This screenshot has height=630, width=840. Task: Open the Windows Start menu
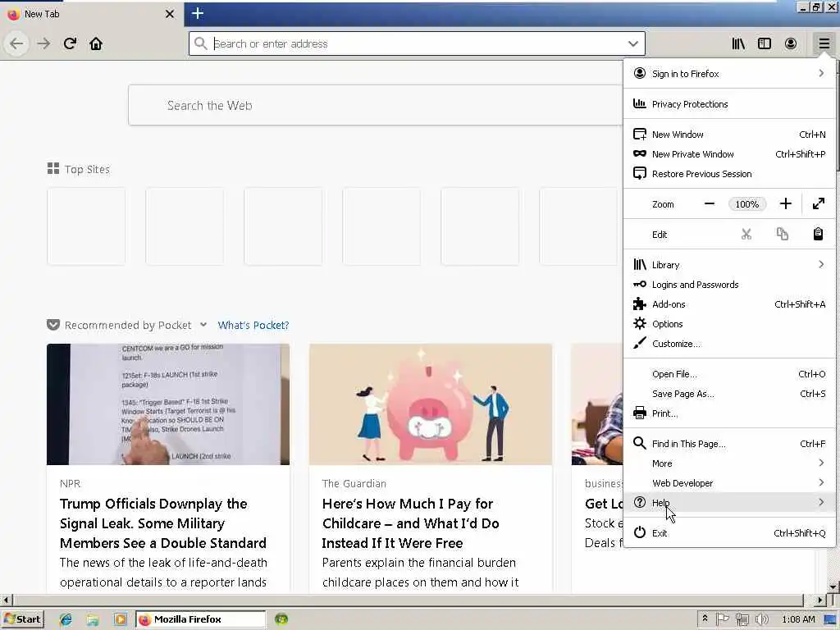click(x=22, y=619)
